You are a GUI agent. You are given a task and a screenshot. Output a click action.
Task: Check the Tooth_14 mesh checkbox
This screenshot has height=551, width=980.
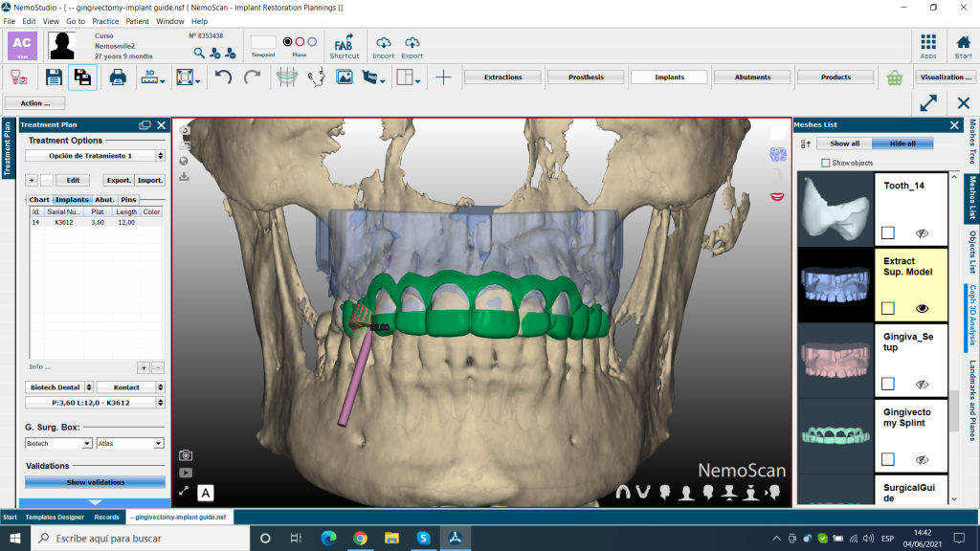(887, 233)
